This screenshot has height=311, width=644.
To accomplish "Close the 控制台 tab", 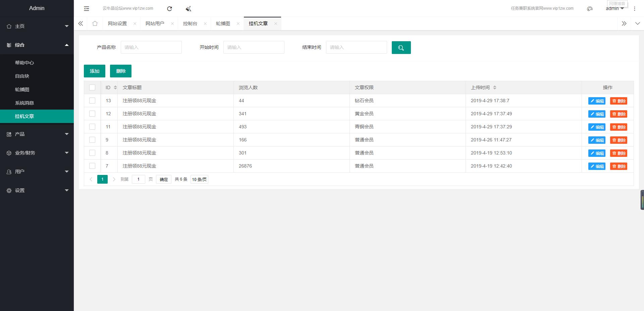I will (x=205, y=23).
